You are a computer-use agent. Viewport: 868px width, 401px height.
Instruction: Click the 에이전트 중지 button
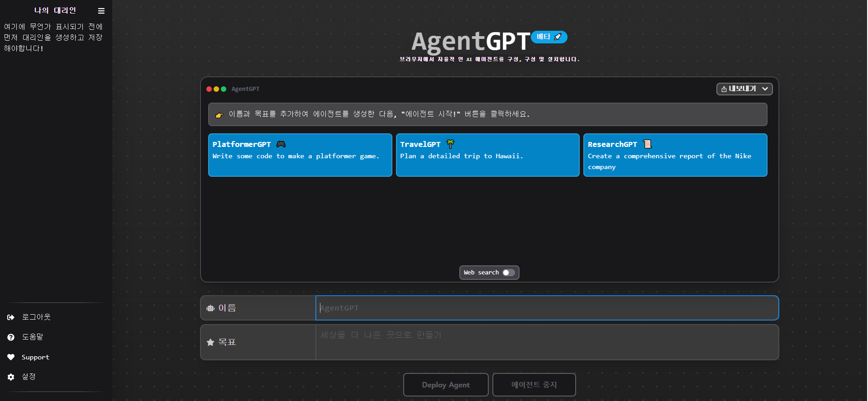click(x=534, y=385)
